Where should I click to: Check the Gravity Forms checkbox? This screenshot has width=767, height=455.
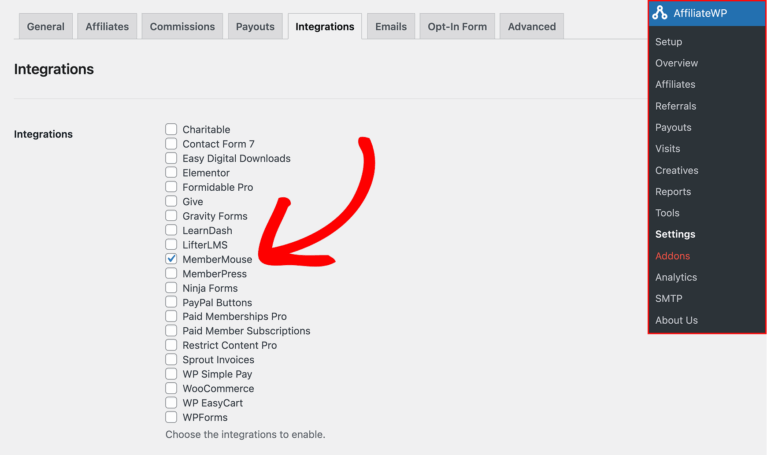171,216
